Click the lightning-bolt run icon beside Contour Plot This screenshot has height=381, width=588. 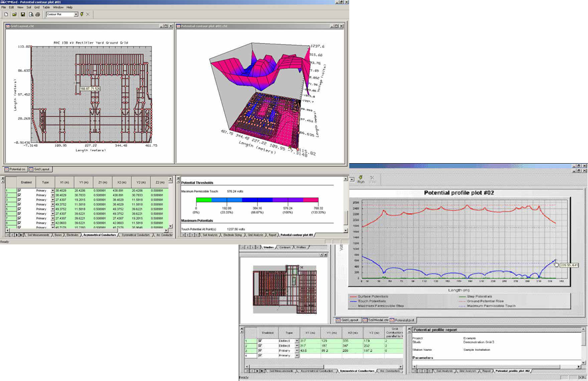[82, 14]
